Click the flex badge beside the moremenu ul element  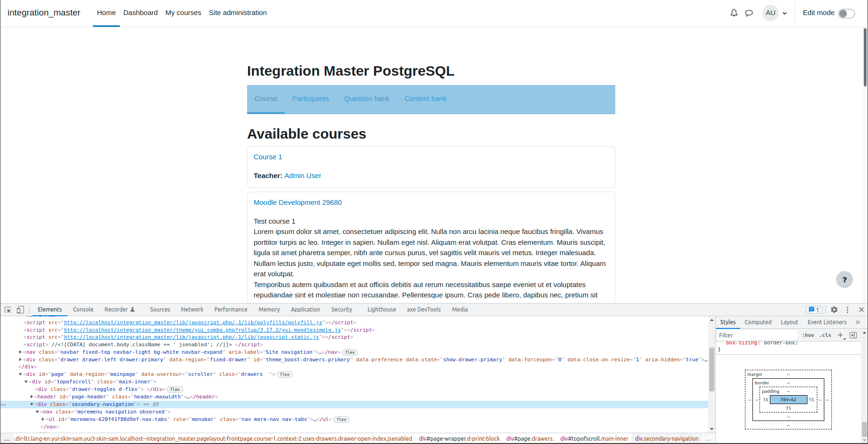coord(341,420)
